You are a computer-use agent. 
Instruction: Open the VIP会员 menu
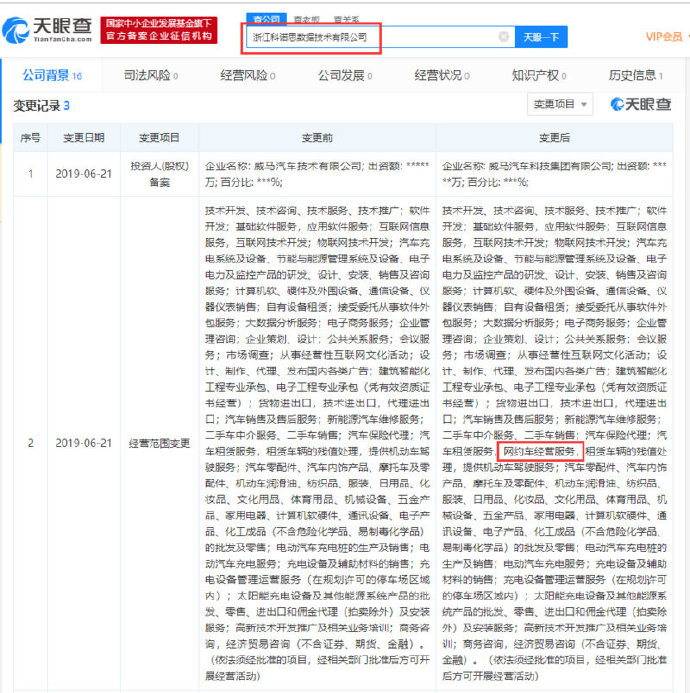[664, 37]
